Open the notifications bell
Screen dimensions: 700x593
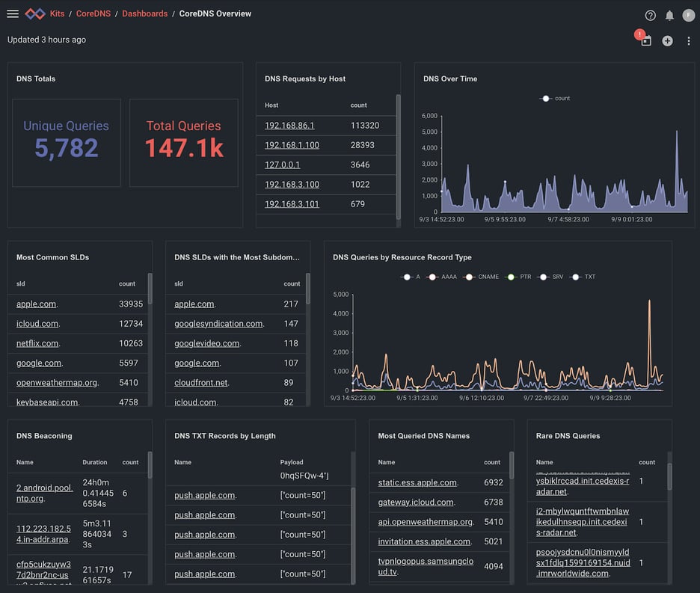[x=669, y=15]
